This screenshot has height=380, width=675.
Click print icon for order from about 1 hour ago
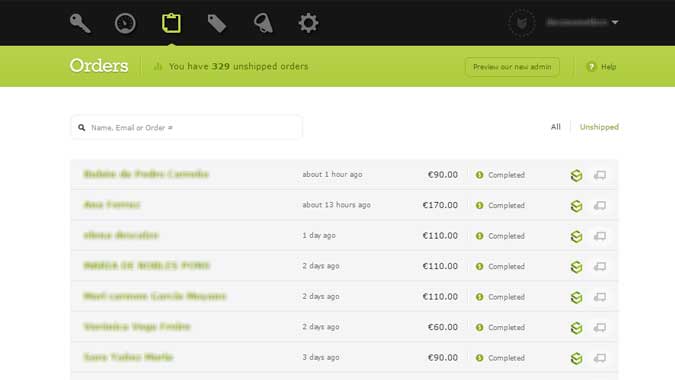click(600, 175)
